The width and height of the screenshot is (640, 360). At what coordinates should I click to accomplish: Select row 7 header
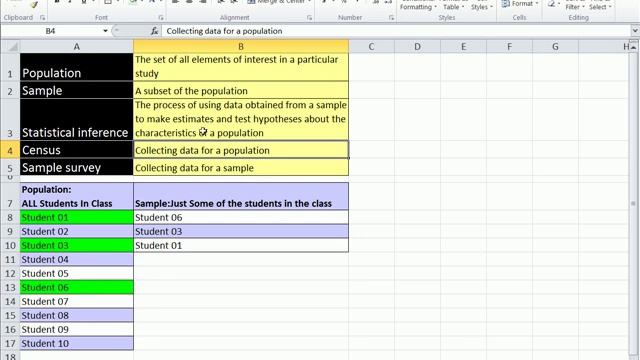[10, 196]
